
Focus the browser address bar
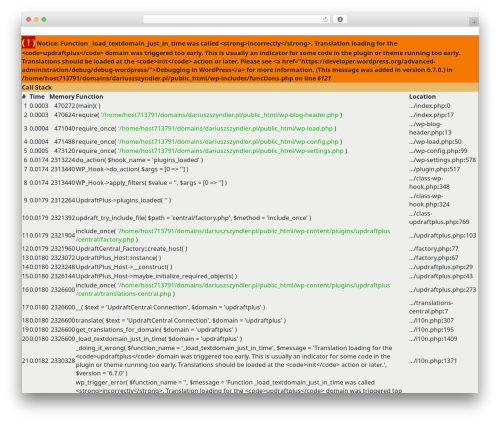pyautogui.click(x=237, y=20)
